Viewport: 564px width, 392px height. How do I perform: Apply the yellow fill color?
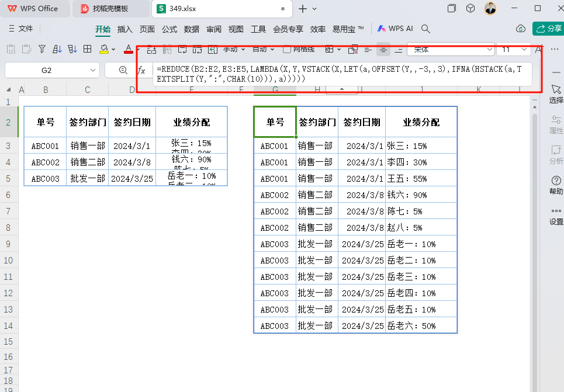tap(104, 49)
